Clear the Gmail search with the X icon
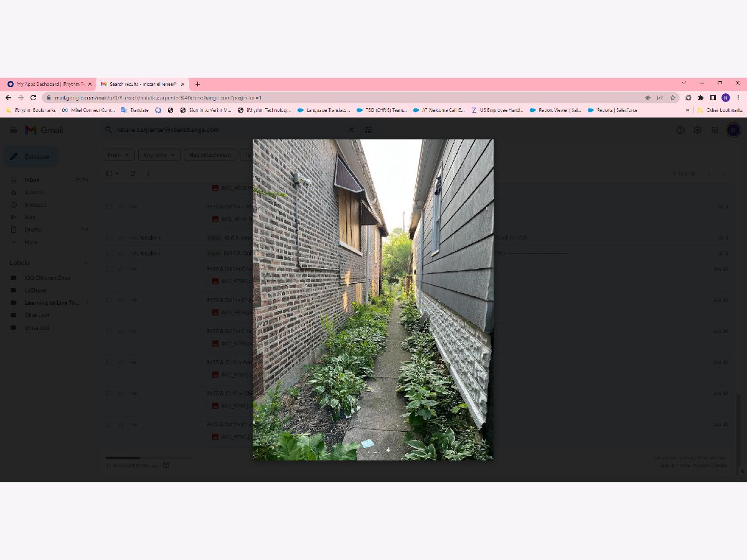Viewport: 747px width, 560px height. [x=351, y=130]
